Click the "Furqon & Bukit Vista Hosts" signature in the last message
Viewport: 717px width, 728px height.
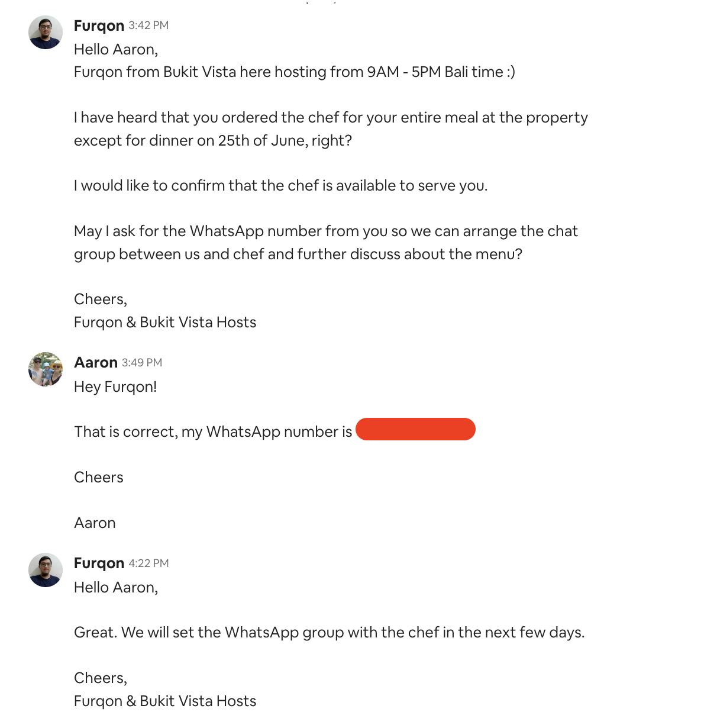165,701
